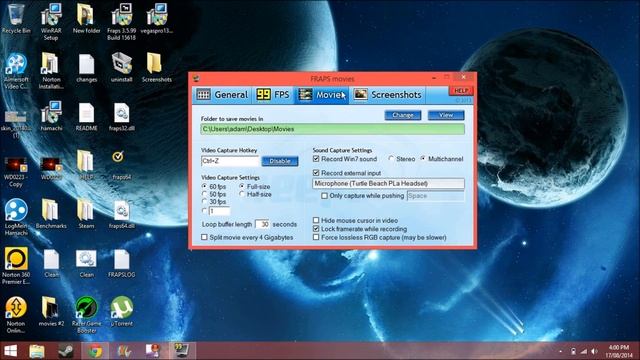Open Google Chrome from the taskbar

coord(95,351)
